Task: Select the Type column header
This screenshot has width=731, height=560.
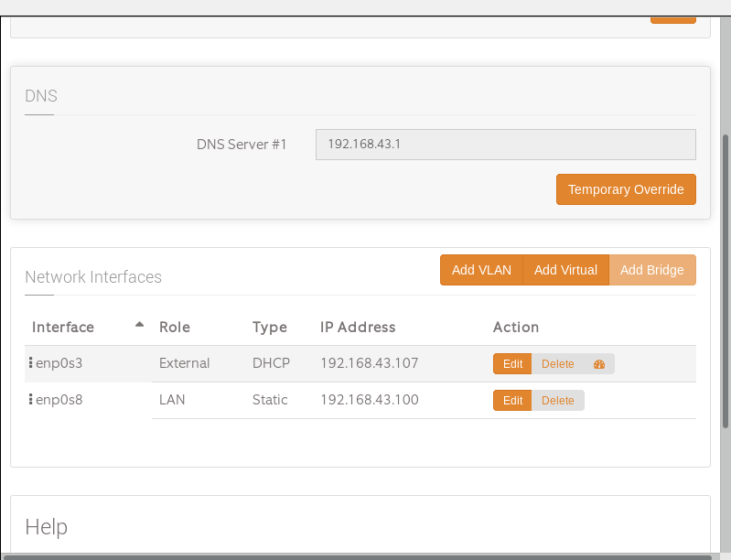Action: pyautogui.click(x=270, y=328)
